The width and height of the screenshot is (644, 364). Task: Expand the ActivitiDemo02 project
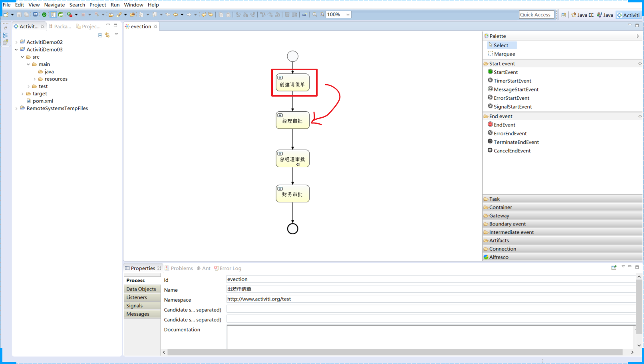click(16, 42)
